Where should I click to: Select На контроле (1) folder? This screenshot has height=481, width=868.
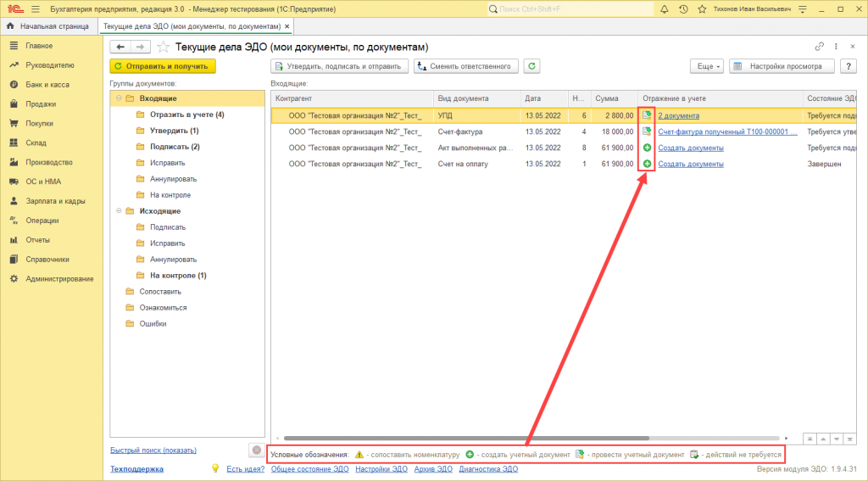point(178,275)
